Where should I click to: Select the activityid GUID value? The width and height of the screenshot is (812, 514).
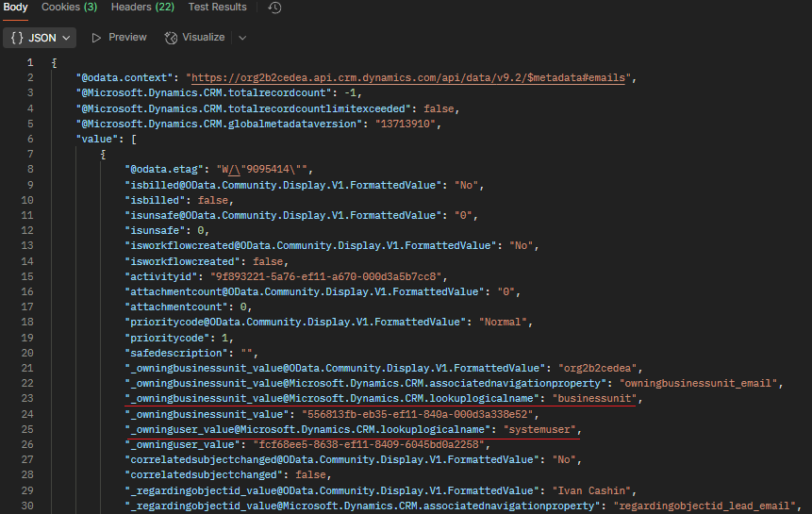point(325,276)
